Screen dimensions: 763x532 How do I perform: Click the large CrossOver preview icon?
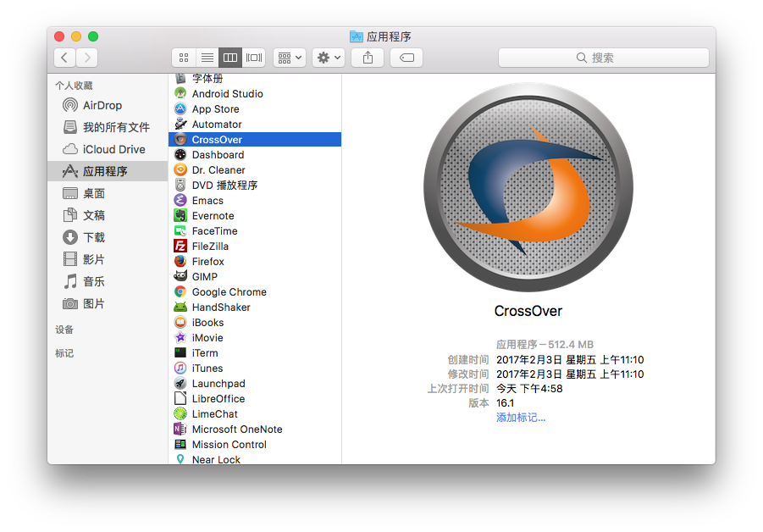(528, 186)
